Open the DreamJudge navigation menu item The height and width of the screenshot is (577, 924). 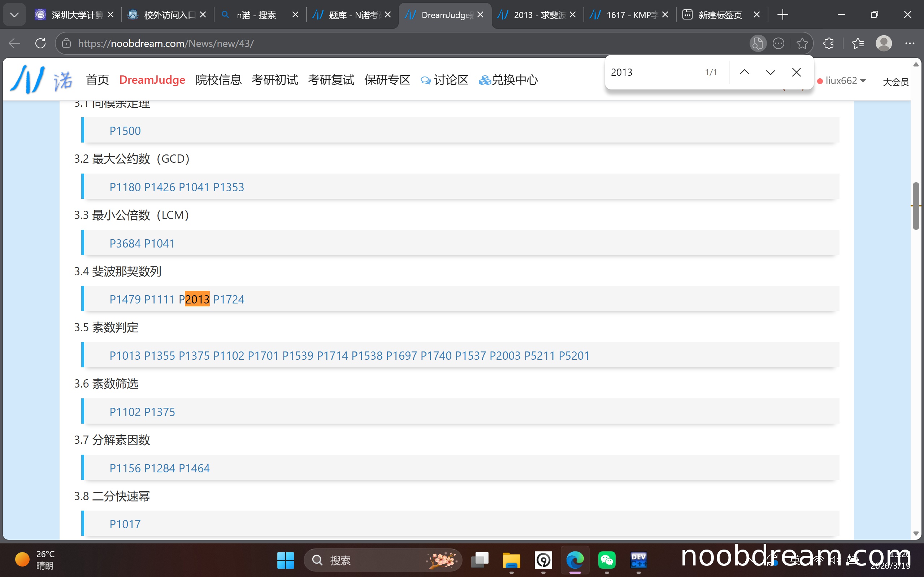(152, 80)
